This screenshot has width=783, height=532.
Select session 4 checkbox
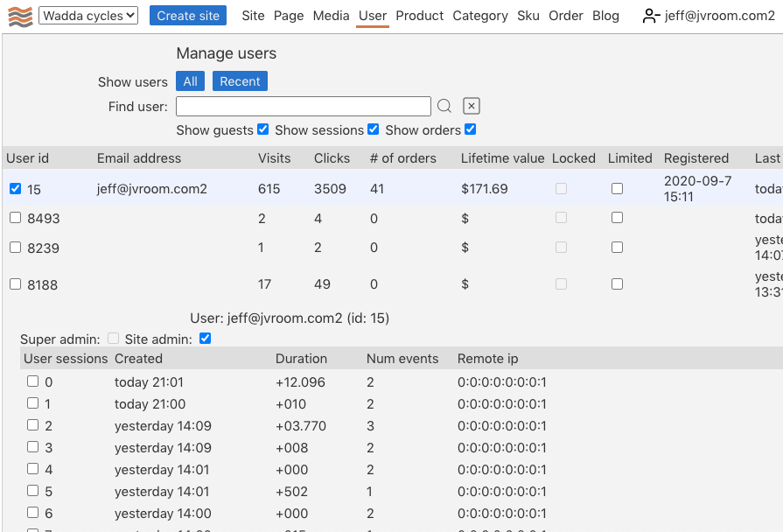tap(33, 468)
